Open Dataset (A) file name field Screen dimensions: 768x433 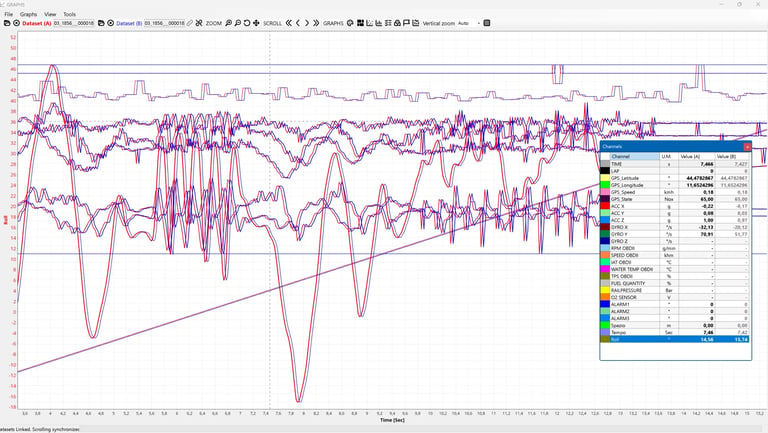[x=74, y=23]
